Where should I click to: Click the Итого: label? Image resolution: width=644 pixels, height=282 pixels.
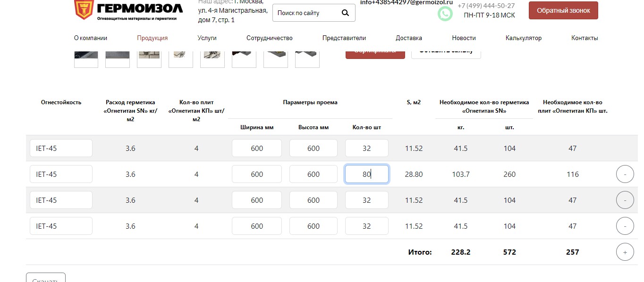click(420, 252)
